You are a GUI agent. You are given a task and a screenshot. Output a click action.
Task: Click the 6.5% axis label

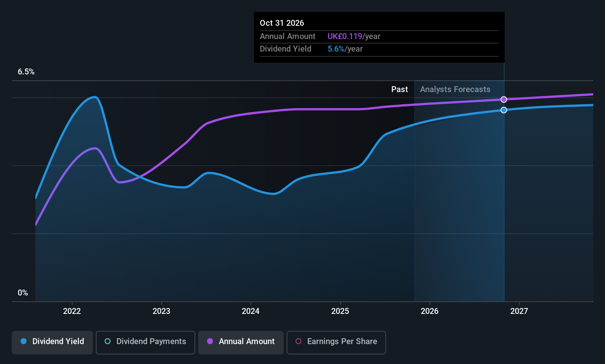coord(26,72)
